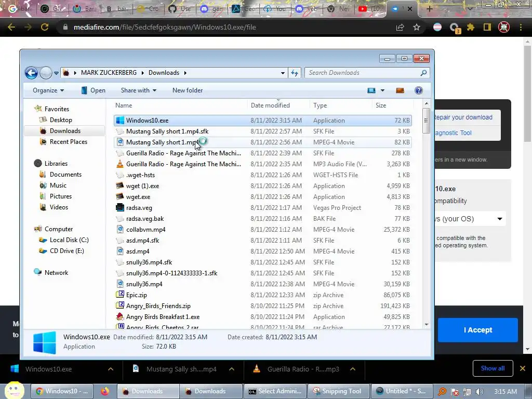Select the asd.mp4 movie file icon
The width and height of the screenshot is (532, 399).
[120, 251]
